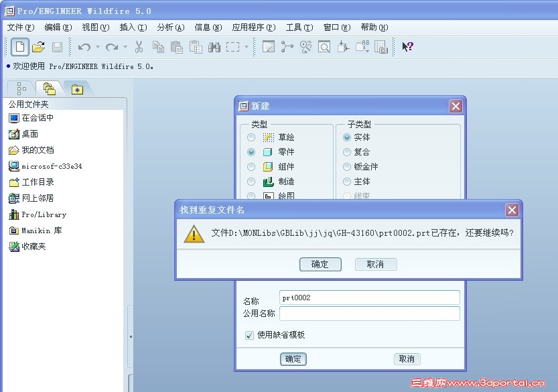Select the 主体 subtype radio button
Image resolution: width=558 pixels, height=392 pixels.
click(x=347, y=182)
